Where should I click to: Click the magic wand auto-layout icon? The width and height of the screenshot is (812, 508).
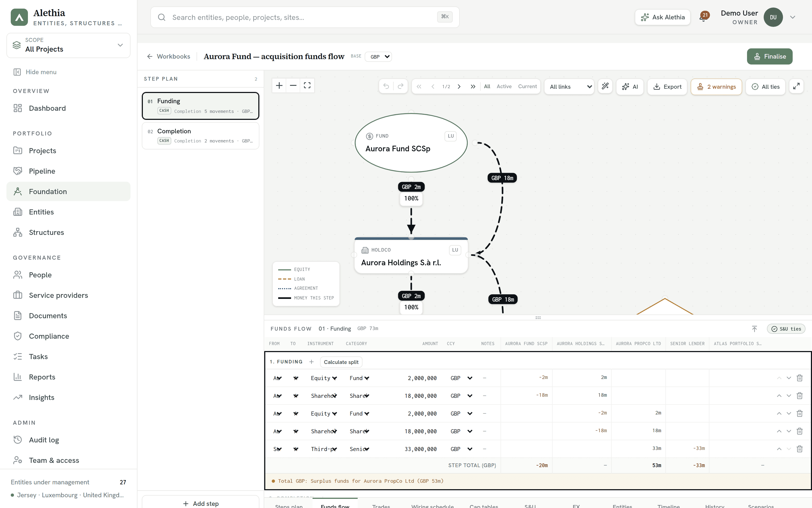(x=605, y=86)
